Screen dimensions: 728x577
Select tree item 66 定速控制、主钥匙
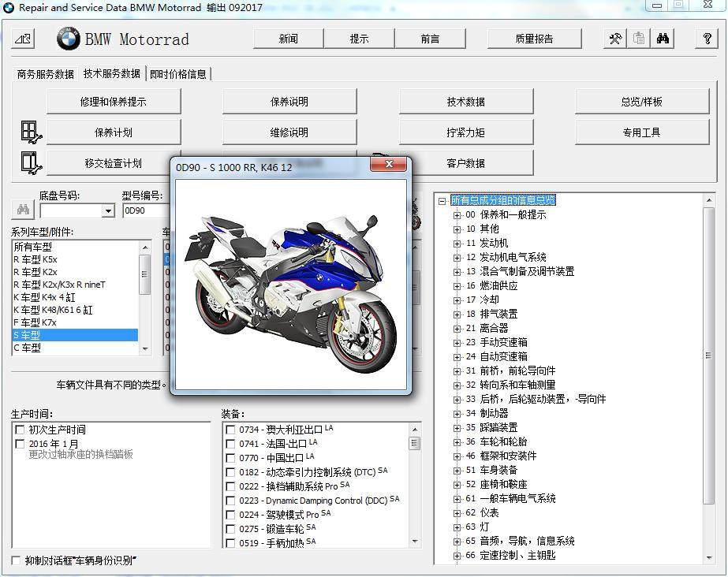pos(510,555)
